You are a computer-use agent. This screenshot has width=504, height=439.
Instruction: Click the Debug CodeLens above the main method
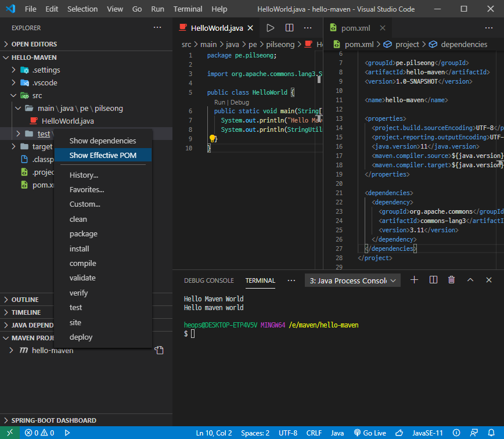click(x=241, y=102)
